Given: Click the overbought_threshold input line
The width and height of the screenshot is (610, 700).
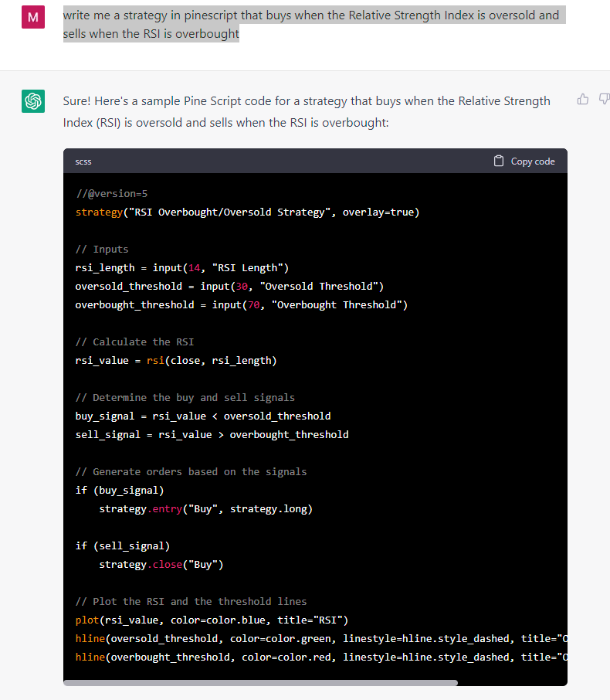Looking at the screenshot, I should 241,304.
